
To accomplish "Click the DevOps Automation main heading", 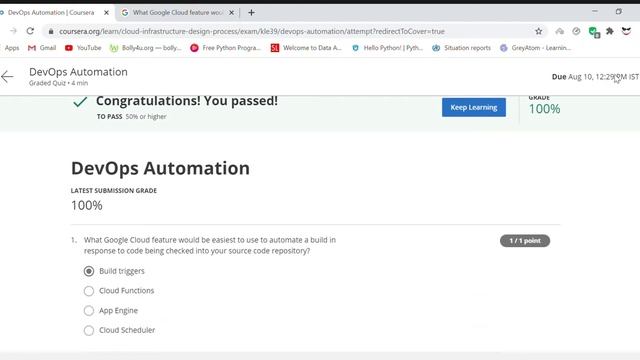I will click(x=160, y=168).
